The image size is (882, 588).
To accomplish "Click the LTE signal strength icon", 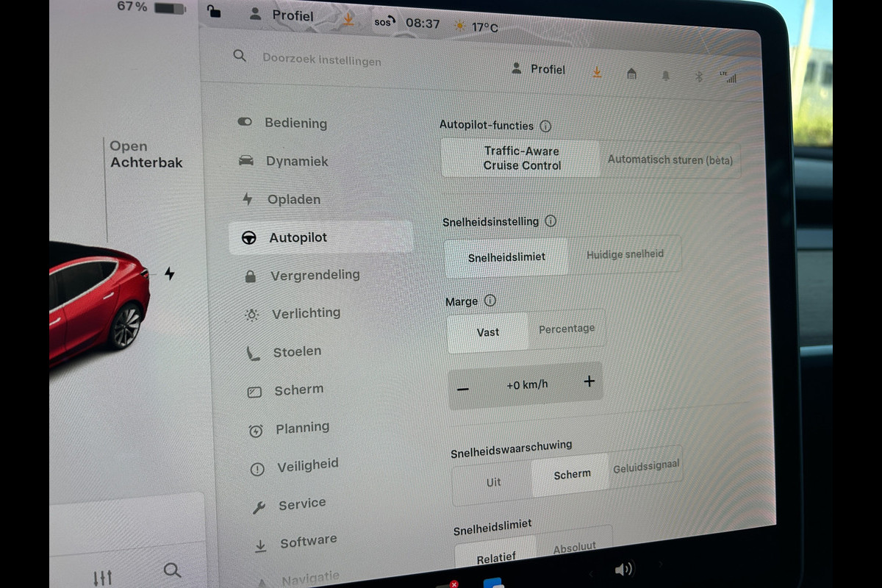I will (x=729, y=77).
